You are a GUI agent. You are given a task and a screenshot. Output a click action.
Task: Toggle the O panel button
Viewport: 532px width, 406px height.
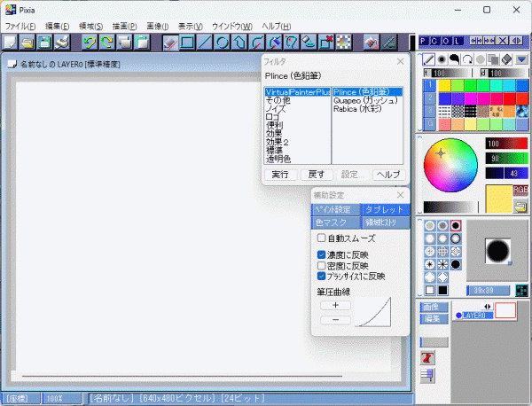446,41
